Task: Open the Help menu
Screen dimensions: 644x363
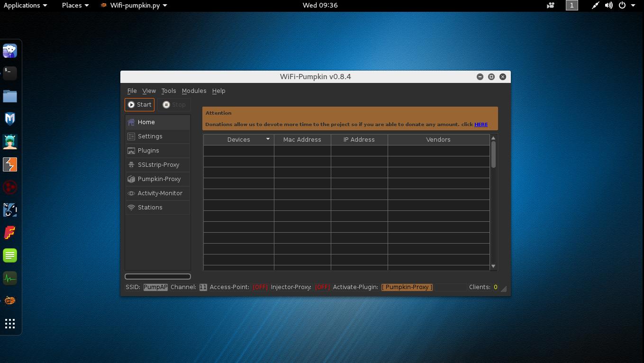Action: (218, 91)
